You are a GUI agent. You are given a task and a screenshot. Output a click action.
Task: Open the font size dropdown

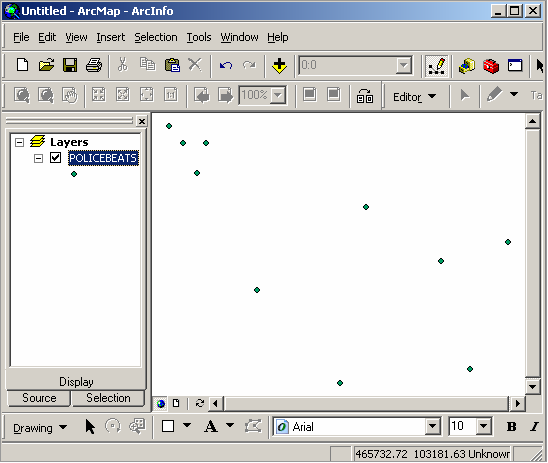point(484,426)
